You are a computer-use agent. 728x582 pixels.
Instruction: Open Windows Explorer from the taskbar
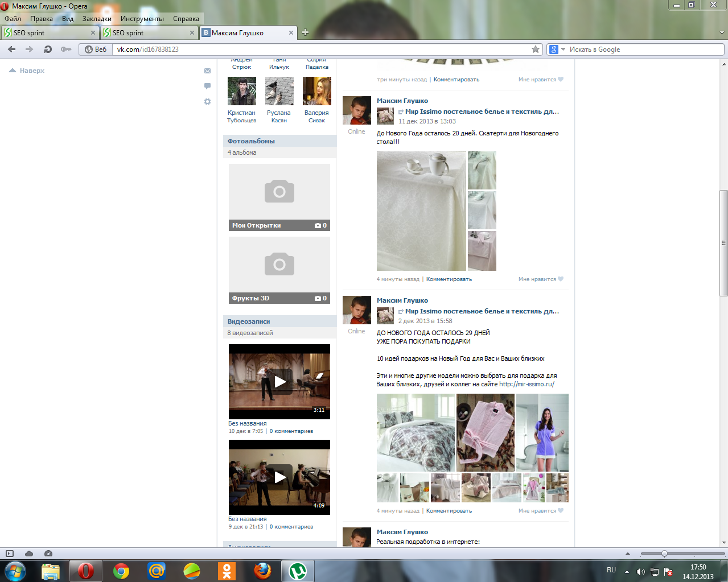coord(51,571)
